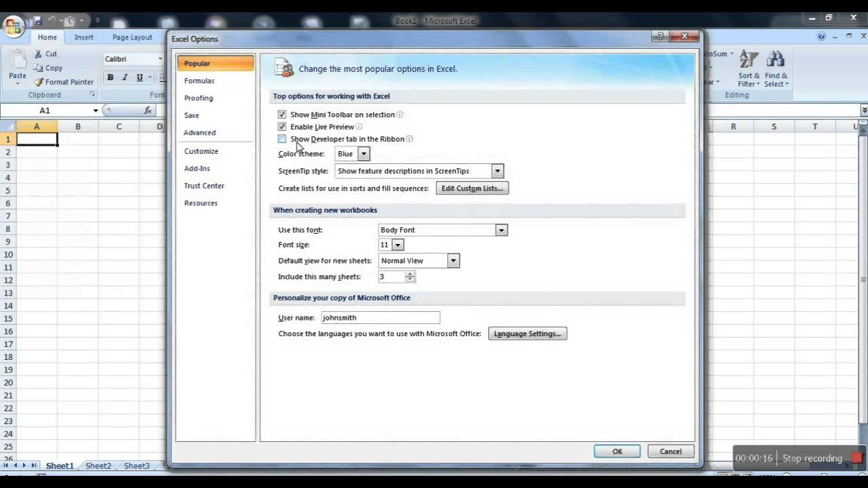Open the Office Button menu
The height and width of the screenshot is (488, 868).
(14, 27)
